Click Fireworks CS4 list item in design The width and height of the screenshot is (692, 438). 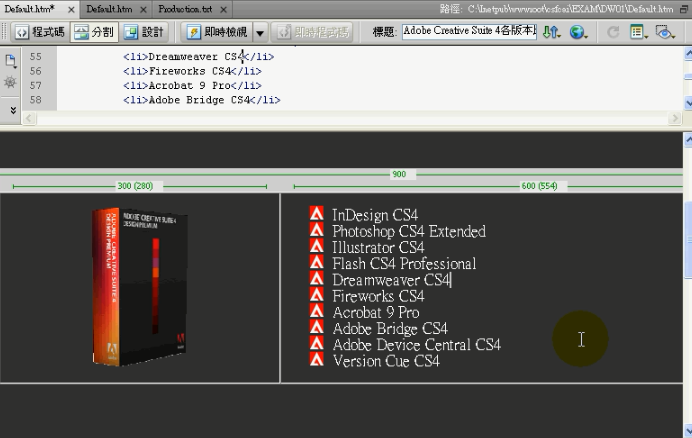(378, 296)
